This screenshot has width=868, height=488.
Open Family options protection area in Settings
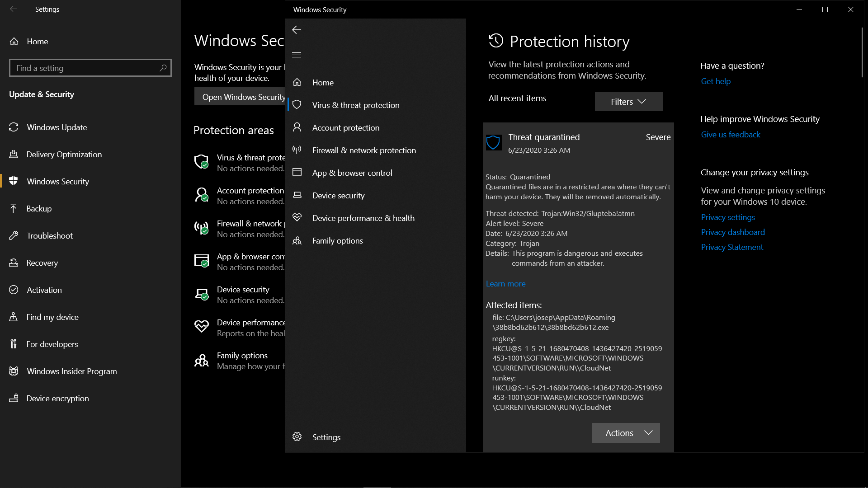(x=240, y=361)
